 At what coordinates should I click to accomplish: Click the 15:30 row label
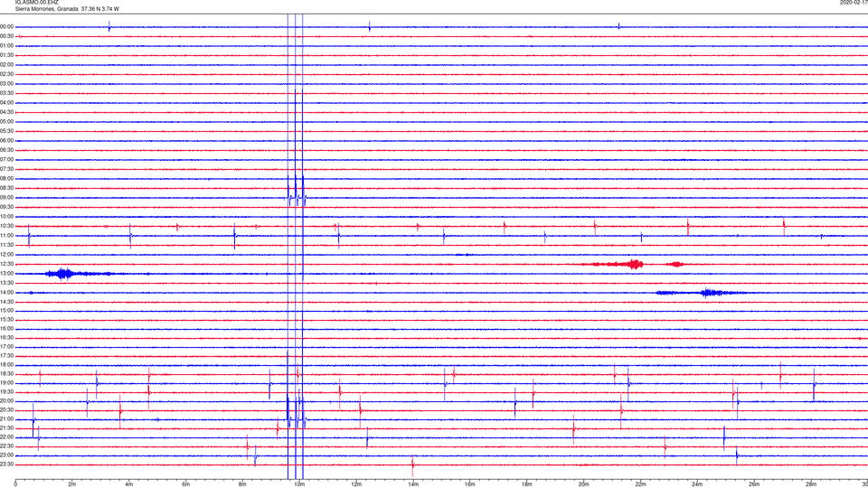click(x=6, y=319)
